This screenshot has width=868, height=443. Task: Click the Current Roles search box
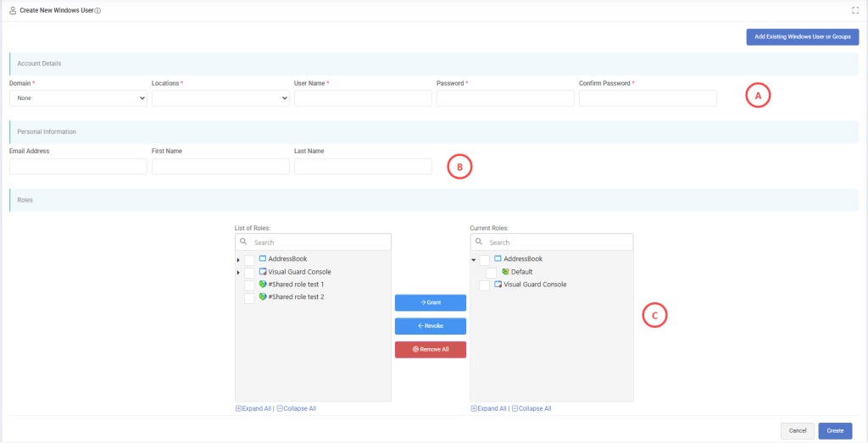tap(551, 242)
